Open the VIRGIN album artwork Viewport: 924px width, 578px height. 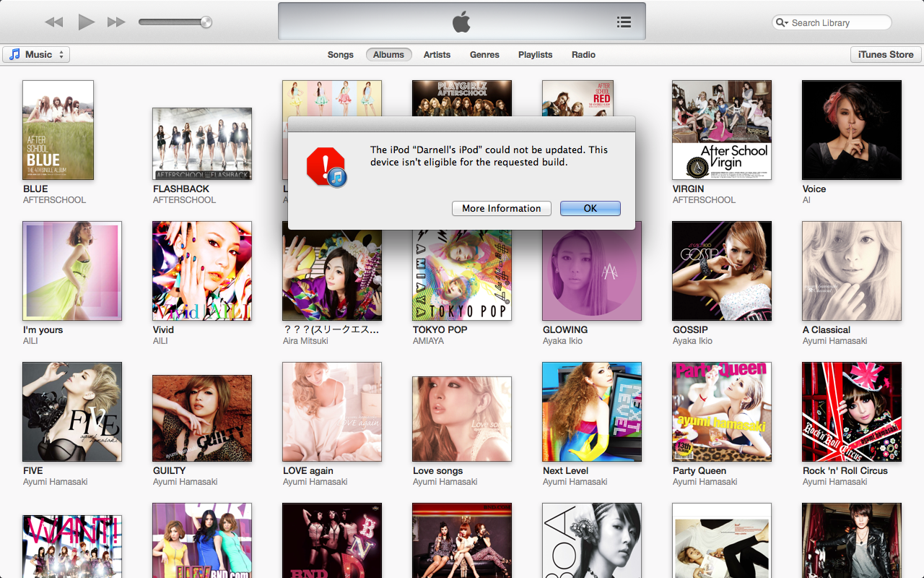(722, 130)
